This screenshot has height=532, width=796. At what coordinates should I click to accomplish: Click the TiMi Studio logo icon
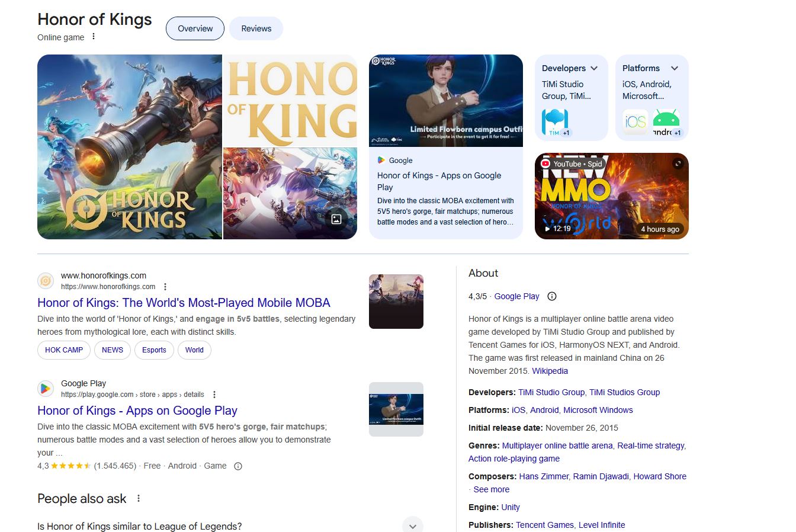(x=555, y=122)
